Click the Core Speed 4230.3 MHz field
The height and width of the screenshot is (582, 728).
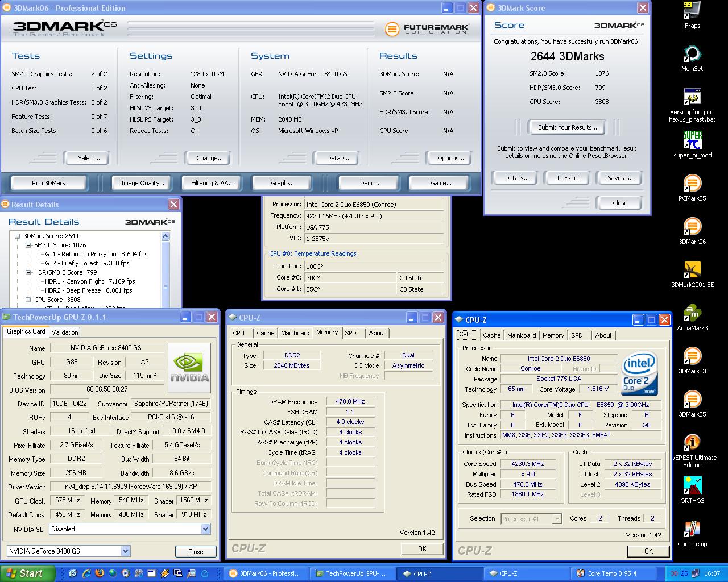pos(528,464)
